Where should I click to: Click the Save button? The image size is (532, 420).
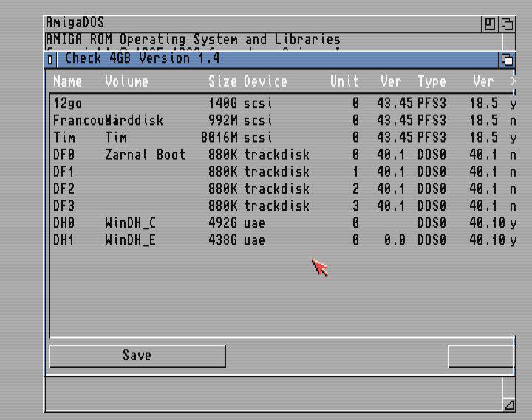point(137,356)
